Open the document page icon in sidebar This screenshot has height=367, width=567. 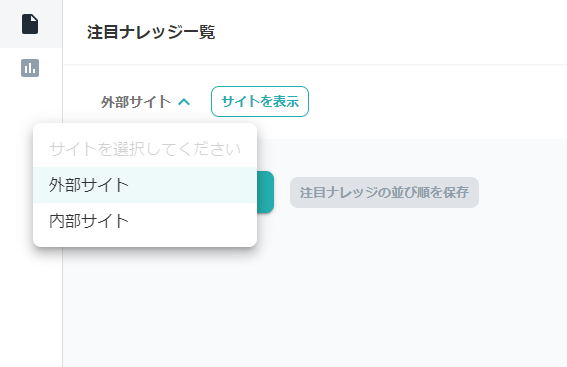click(x=30, y=24)
